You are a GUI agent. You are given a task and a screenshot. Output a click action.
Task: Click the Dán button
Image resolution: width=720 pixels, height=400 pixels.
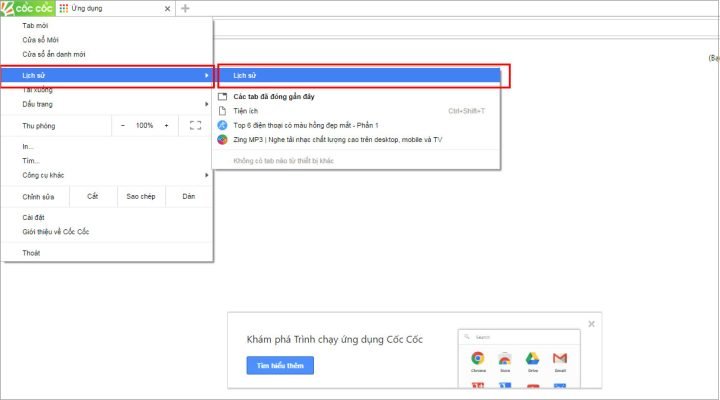tap(189, 197)
